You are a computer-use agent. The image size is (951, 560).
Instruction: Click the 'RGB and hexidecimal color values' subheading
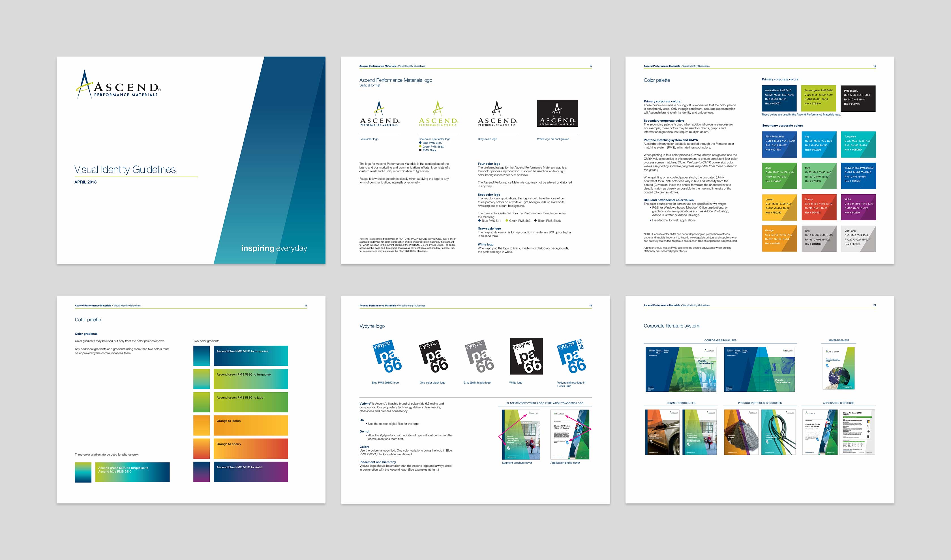(669, 200)
